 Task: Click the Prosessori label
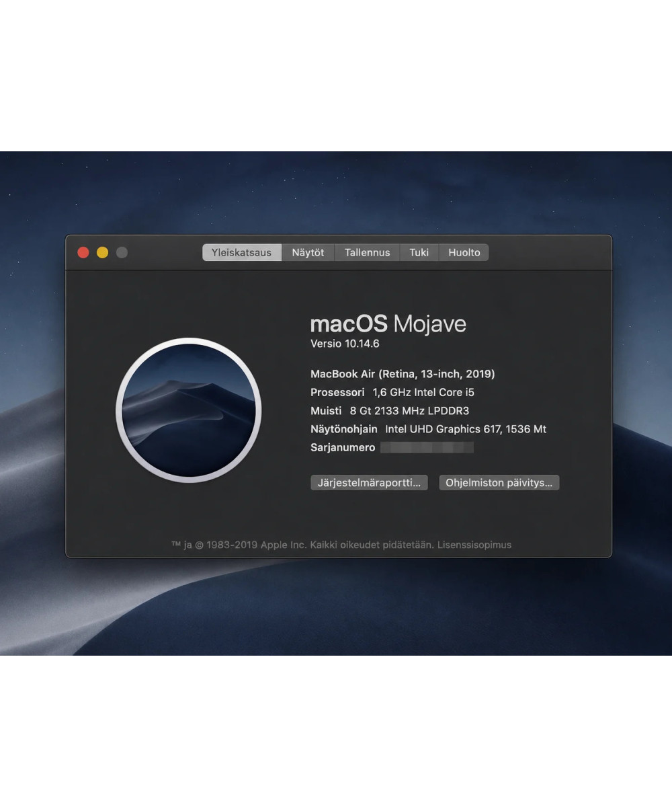337,393
